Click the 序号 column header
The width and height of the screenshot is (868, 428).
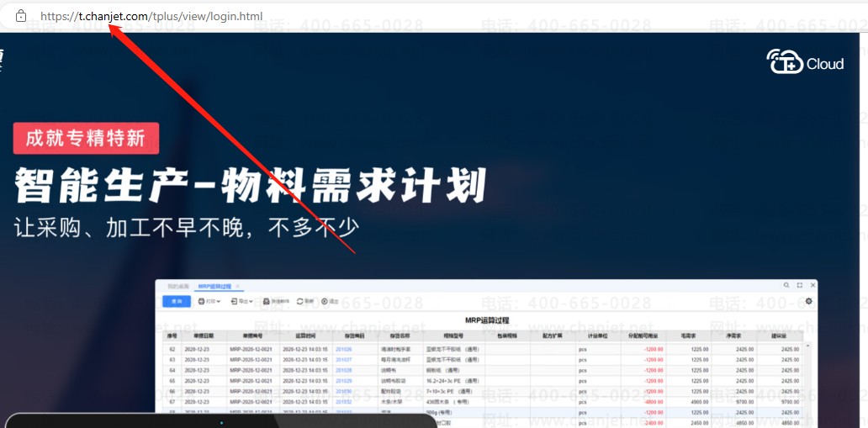pyautogui.click(x=172, y=336)
